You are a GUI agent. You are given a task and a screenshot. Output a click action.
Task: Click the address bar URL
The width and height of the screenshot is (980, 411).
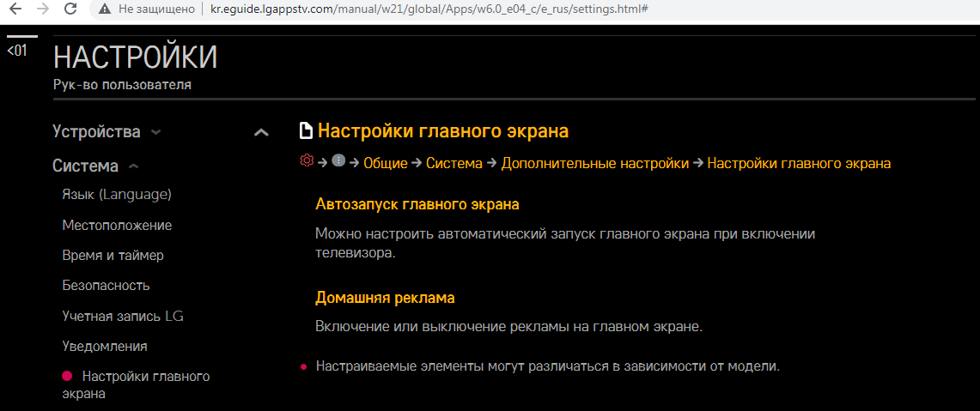(x=428, y=9)
